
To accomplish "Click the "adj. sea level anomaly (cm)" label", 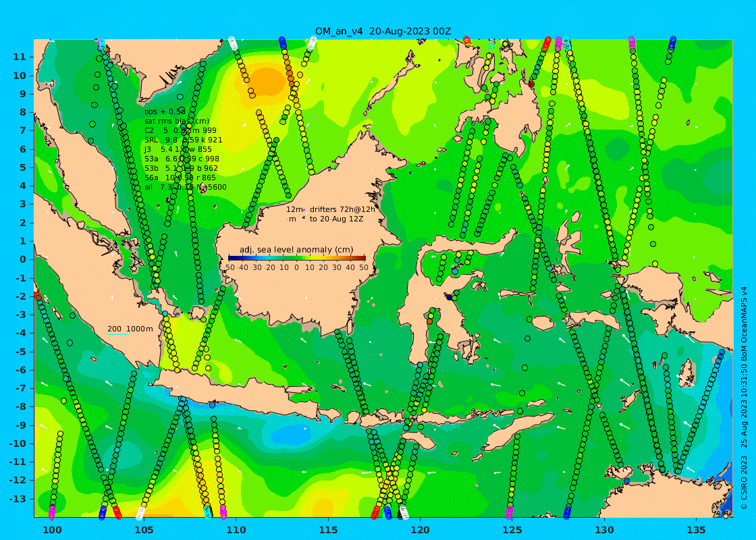I will (296, 250).
